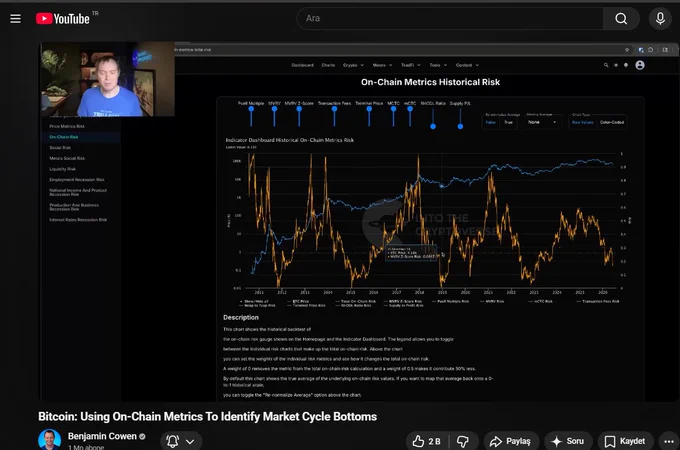680x450 pixels.
Task: Toggle Total On-Chain Risk legend entry
Action: click(356, 301)
